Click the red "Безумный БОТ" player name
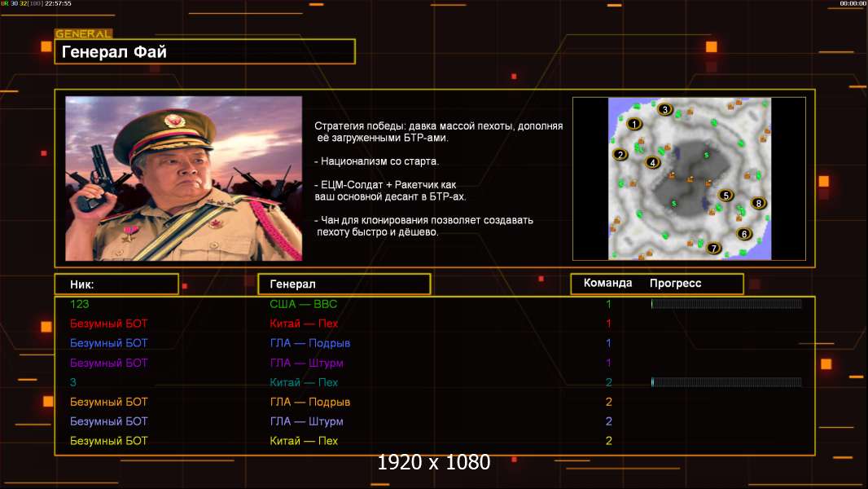 (109, 324)
